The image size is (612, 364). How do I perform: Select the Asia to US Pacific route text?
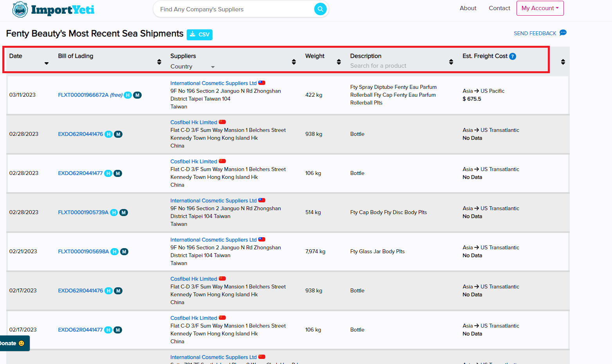483,91
